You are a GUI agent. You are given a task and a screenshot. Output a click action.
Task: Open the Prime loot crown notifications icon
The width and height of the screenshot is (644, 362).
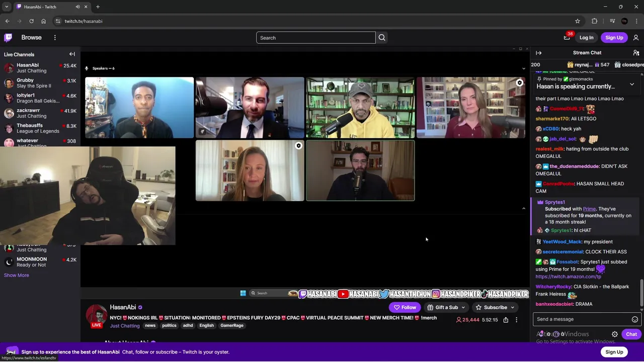[x=567, y=37]
